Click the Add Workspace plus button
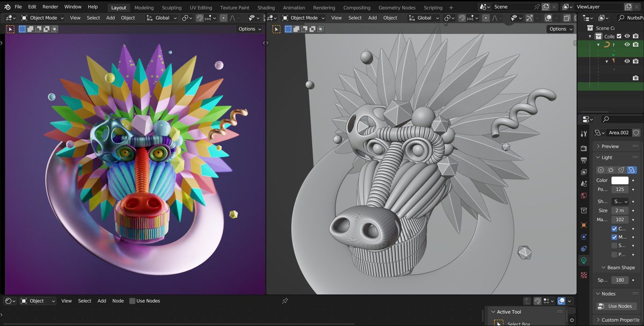 [x=451, y=8]
